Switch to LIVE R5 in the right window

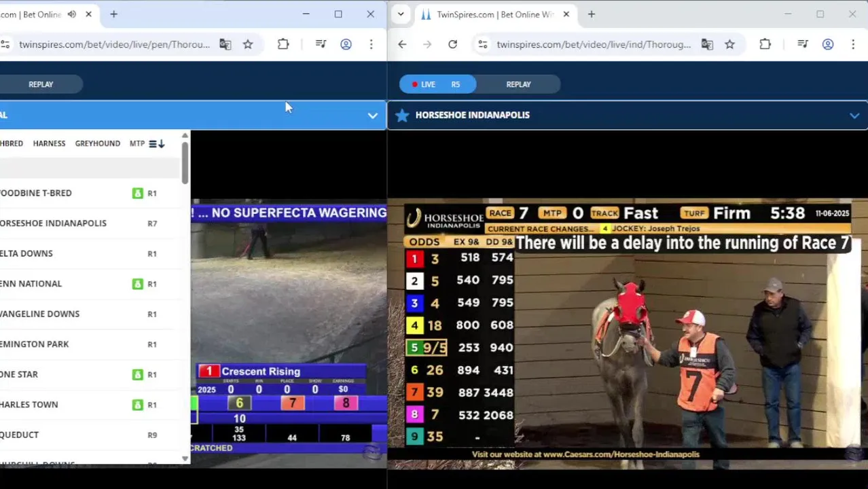click(x=437, y=84)
